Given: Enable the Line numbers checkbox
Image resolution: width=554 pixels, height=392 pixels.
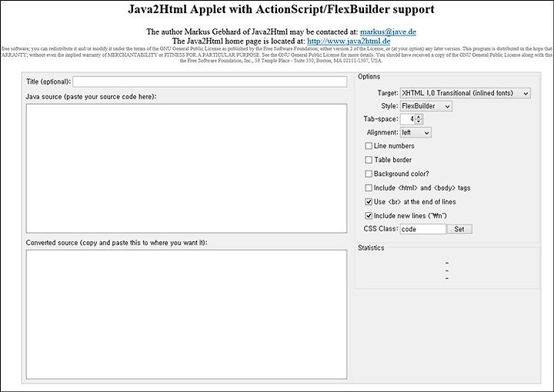Looking at the screenshot, I should (x=369, y=146).
